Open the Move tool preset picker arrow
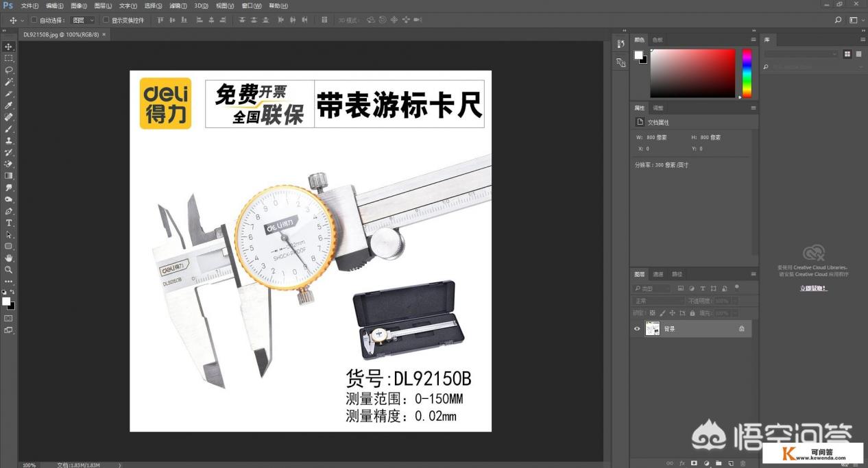The width and height of the screenshot is (868, 468). [23, 21]
